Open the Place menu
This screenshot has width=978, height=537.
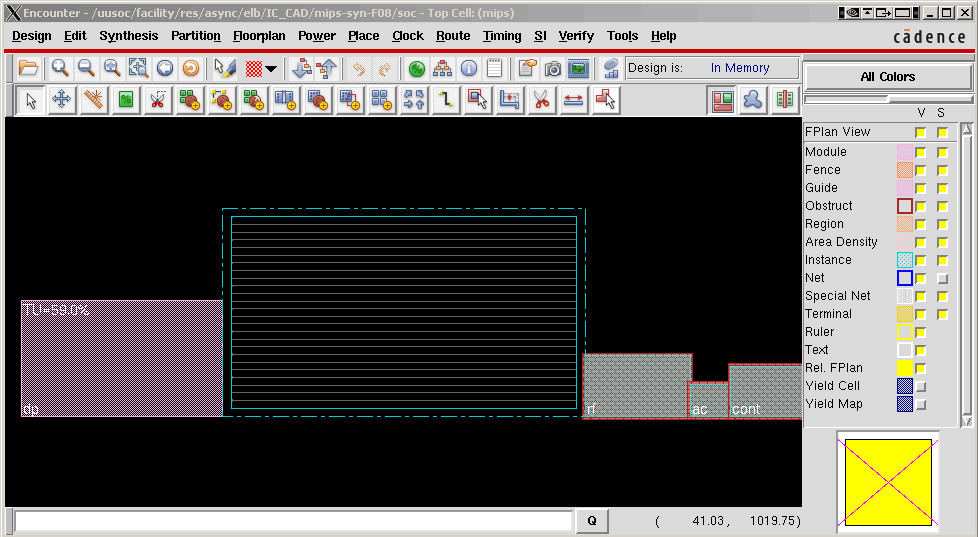click(364, 36)
